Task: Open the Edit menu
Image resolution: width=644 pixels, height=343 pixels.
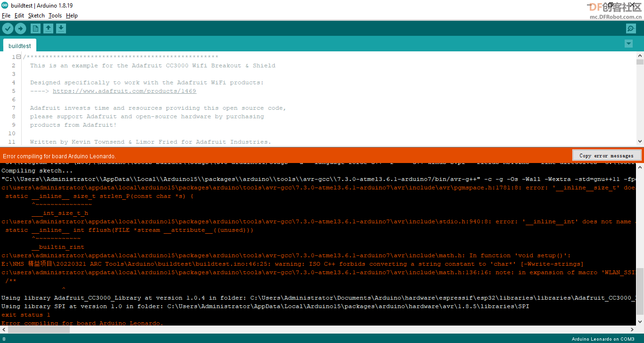Action: [x=19, y=16]
